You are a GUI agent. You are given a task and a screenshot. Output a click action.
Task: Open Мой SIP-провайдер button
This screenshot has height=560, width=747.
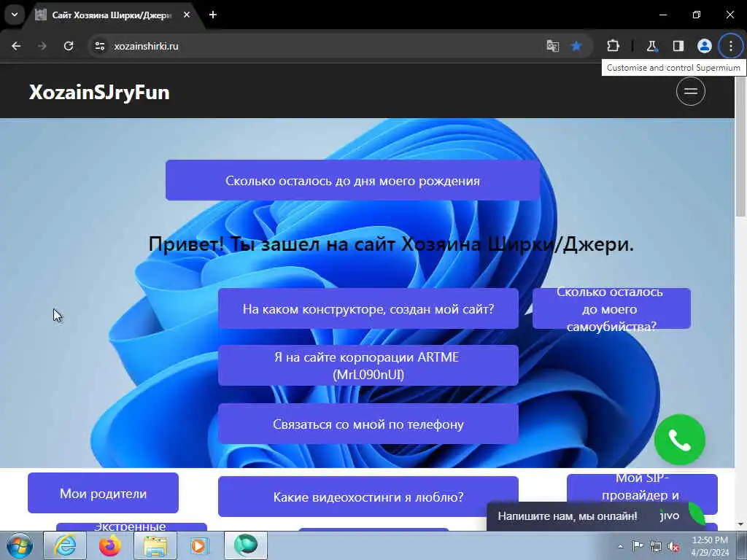[x=642, y=488]
